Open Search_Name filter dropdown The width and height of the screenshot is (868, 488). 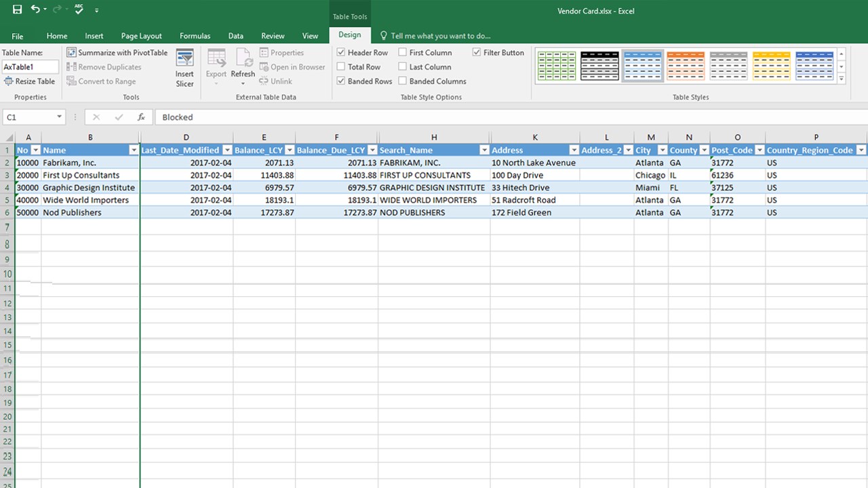(x=484, y=150)
